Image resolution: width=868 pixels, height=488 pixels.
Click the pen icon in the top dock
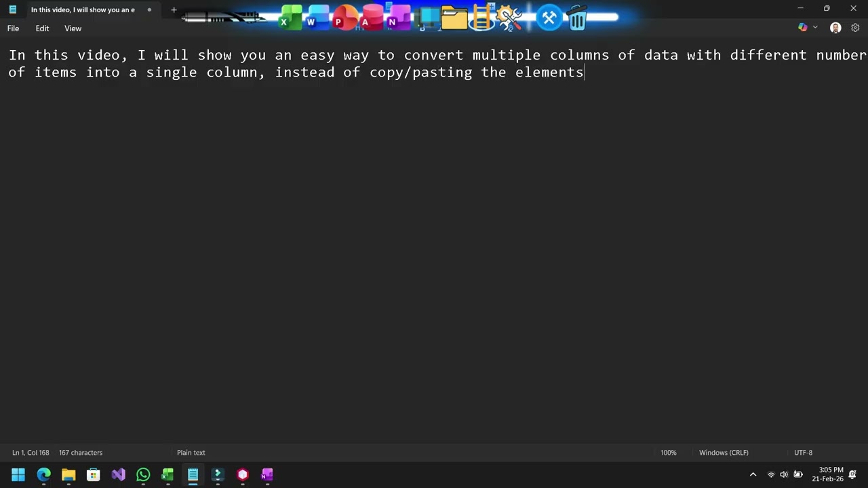224,18
